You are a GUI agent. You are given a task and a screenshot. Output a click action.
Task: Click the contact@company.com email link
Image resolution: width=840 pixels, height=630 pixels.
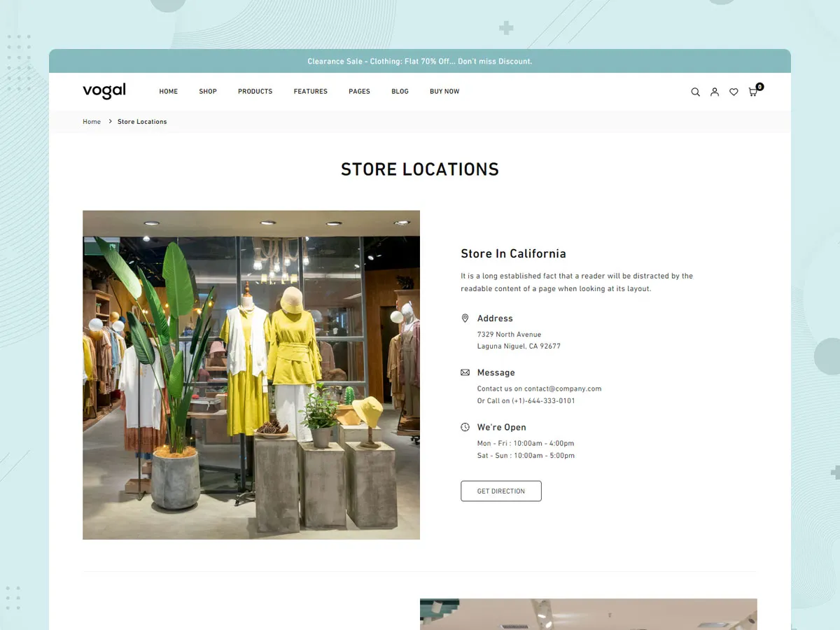[x=562, y=388]
